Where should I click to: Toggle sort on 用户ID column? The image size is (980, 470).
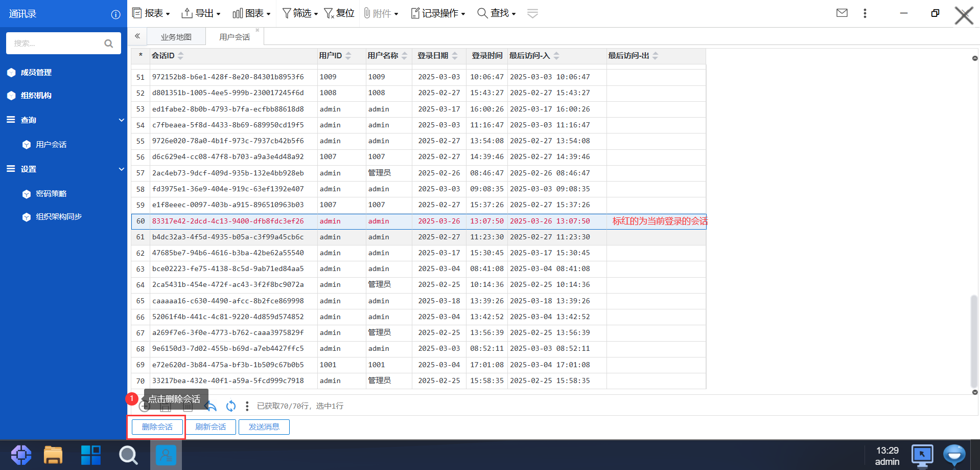pyautogui.click(x=348, y=56)
